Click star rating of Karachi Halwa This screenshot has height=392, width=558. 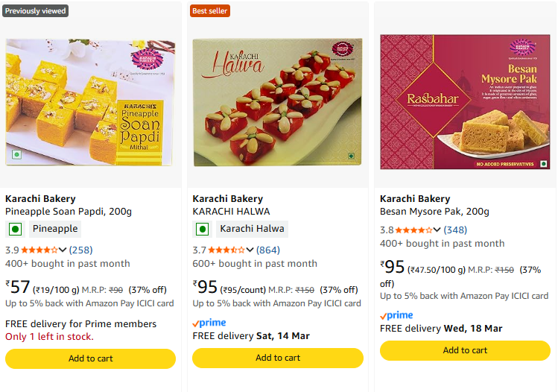[226, 250]
